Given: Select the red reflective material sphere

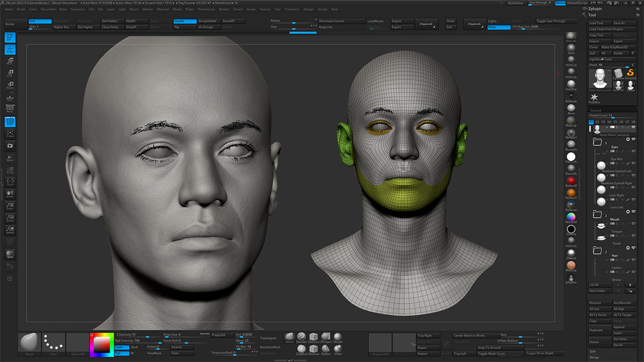Looking at the screenshot, I should (x=571, y=181).
